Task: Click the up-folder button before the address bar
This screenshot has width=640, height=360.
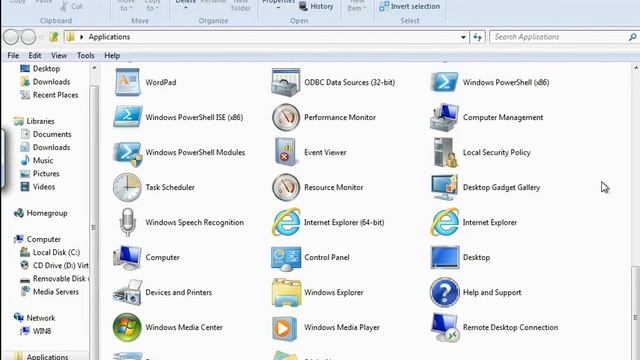Action: [54, 37]
